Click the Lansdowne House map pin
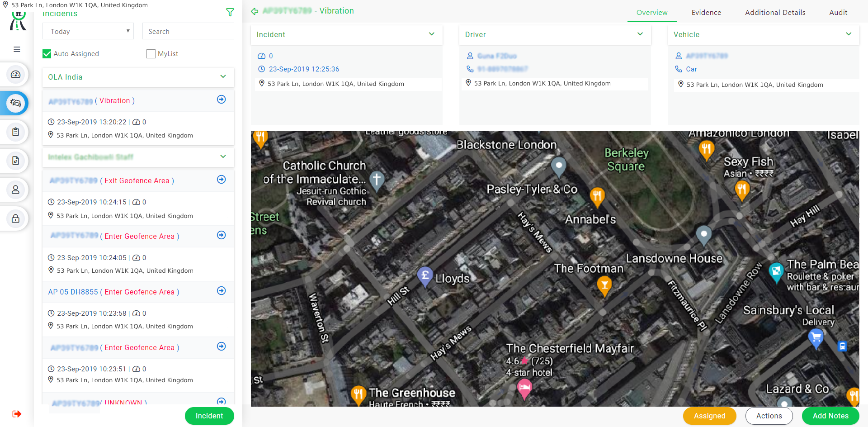 point(704,236)
